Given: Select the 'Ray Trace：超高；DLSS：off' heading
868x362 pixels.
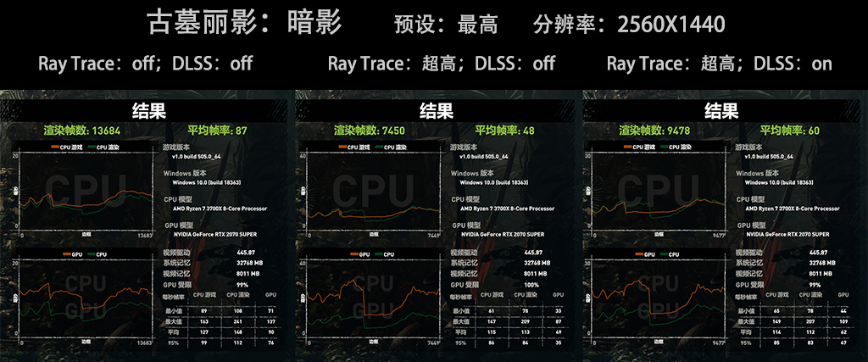Looking at the screenshot, I should 442,64.
